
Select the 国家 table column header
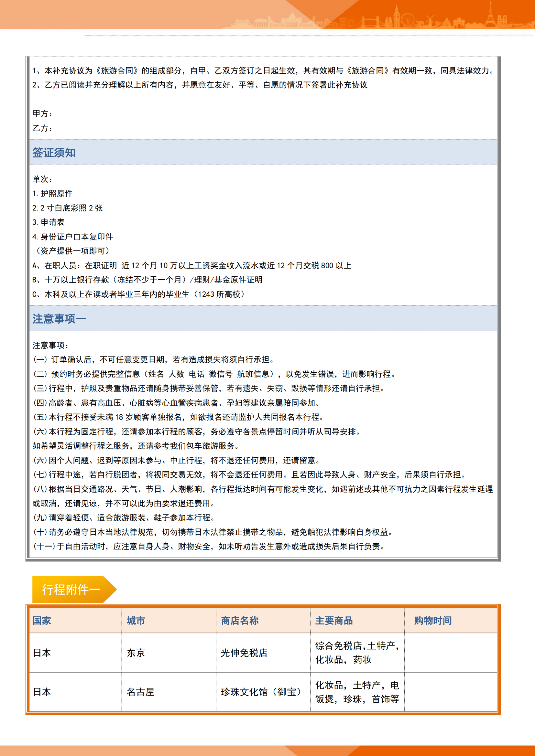tap(42, 621)
